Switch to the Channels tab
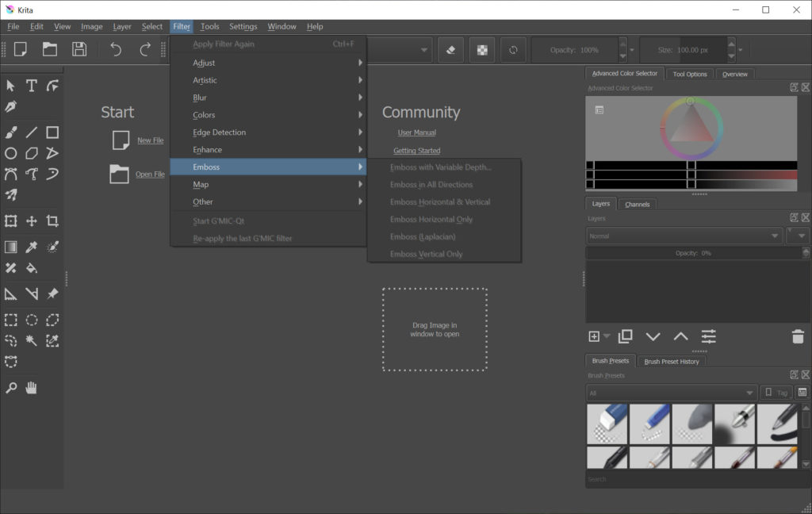 [x=637, y=204]
